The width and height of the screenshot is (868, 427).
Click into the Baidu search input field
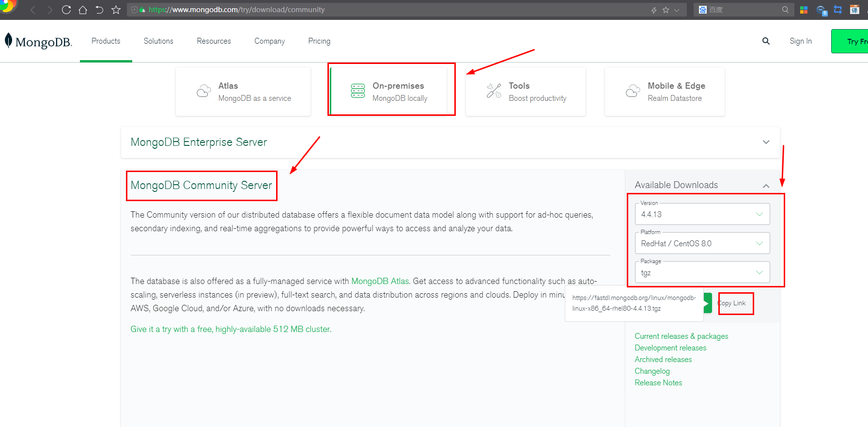pos(744,10)
